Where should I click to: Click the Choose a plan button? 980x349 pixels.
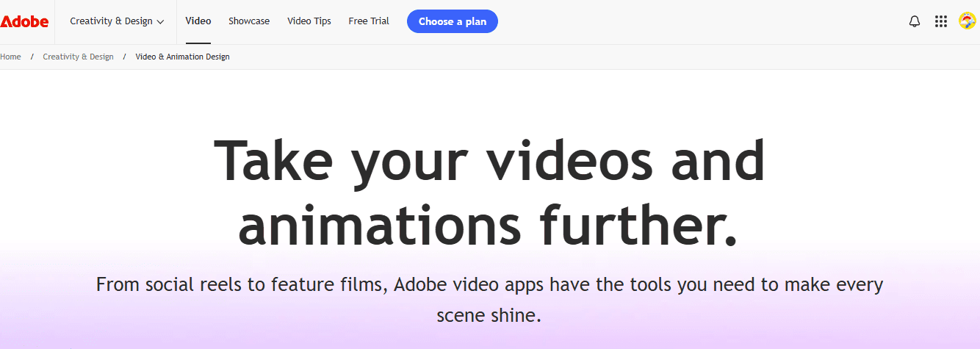click(x=453, y=21)
